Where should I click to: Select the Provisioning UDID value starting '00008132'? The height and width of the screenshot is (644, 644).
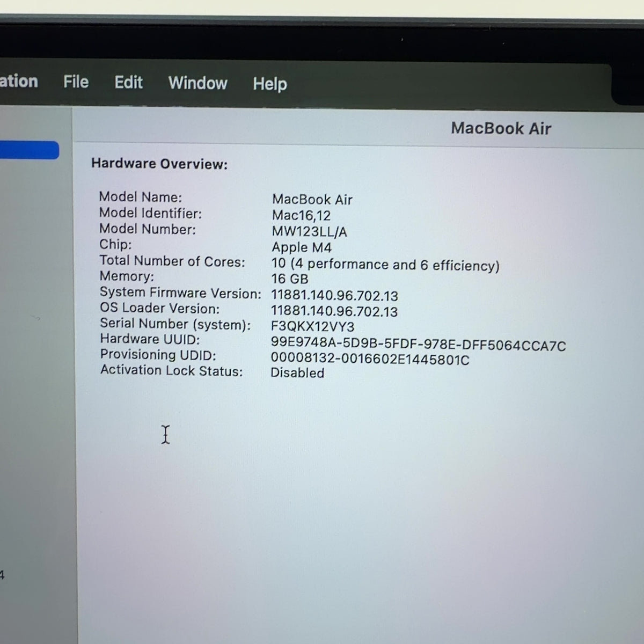(370, 359)
